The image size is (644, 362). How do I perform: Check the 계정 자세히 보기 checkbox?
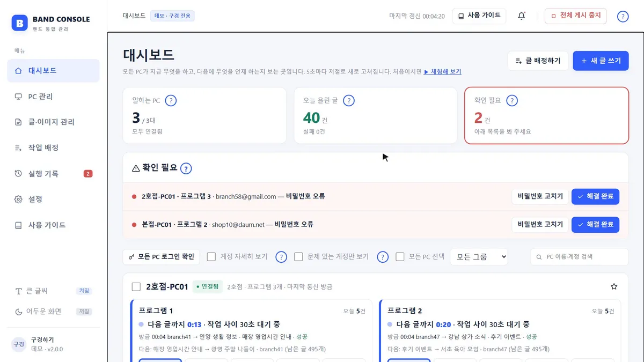pos(211,257)
